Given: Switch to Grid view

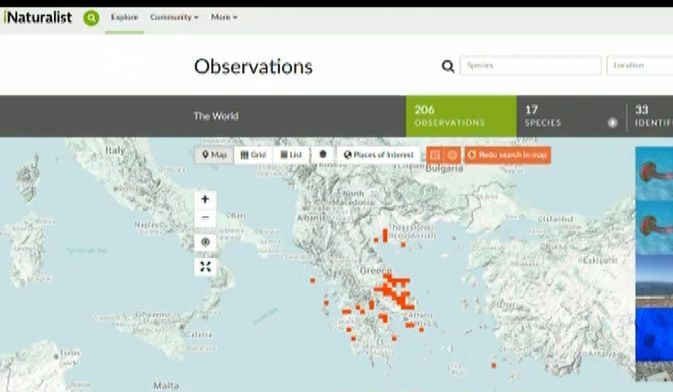Looking at the screenshot, I should 253,155.
